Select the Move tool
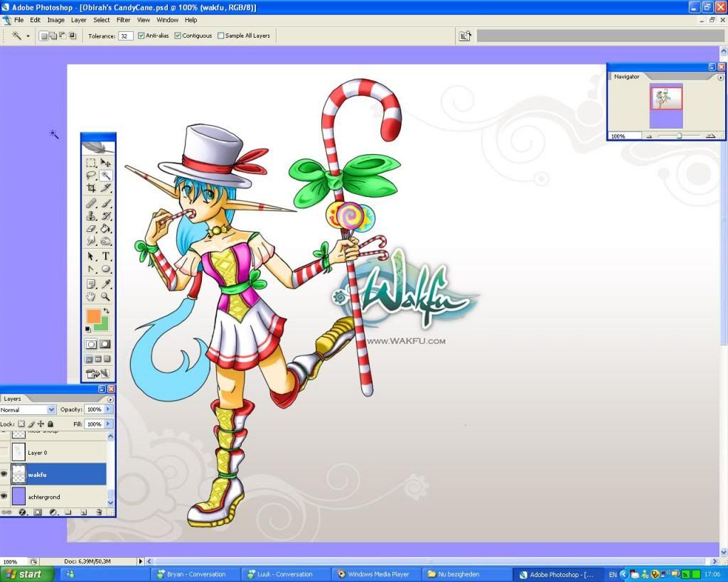 [x=106, y=163]
